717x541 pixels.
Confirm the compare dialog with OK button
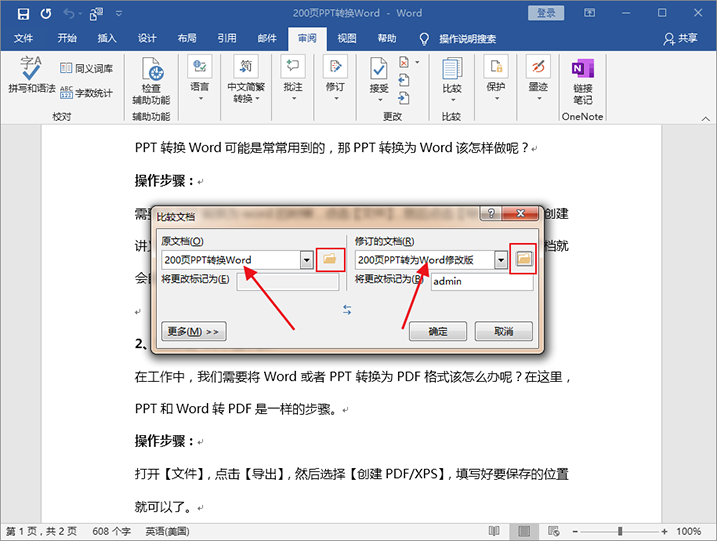pos(438,331)
